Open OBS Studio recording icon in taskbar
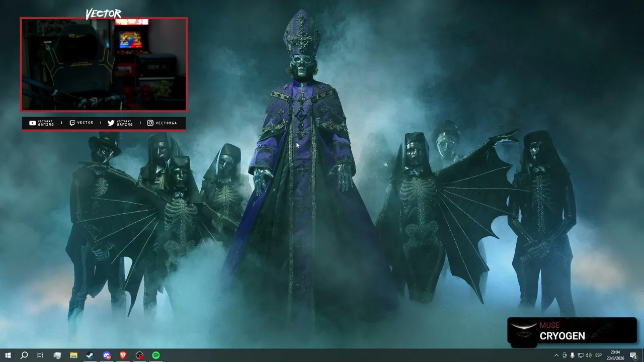The width and height of the screenshot is (644, 362). click(139, 355)
